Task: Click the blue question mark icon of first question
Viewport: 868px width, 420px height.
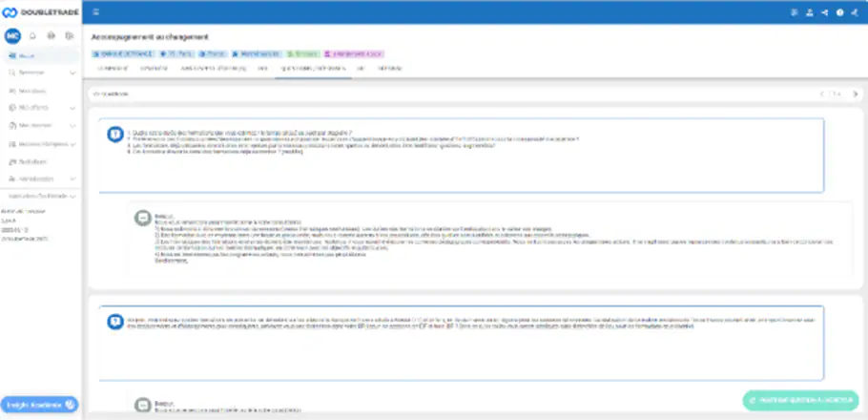Action: pyautogui.click(x=114, y=135)
